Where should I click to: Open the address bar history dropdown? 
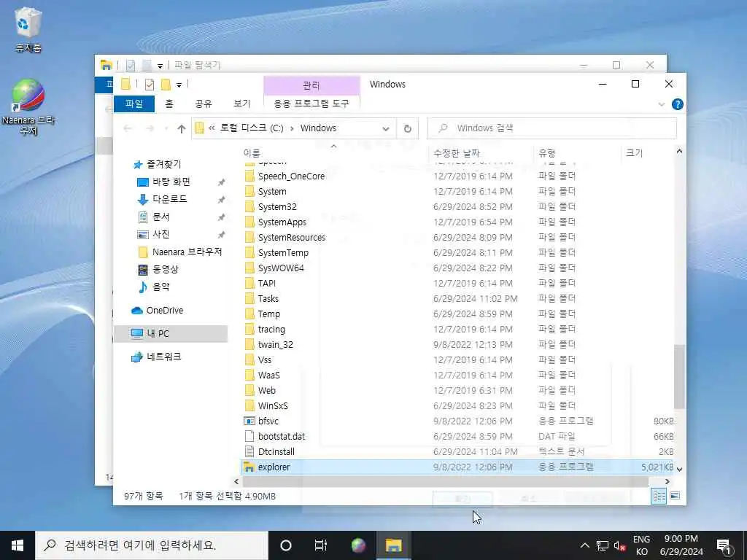pyautogui.click(x=385, y=128)
